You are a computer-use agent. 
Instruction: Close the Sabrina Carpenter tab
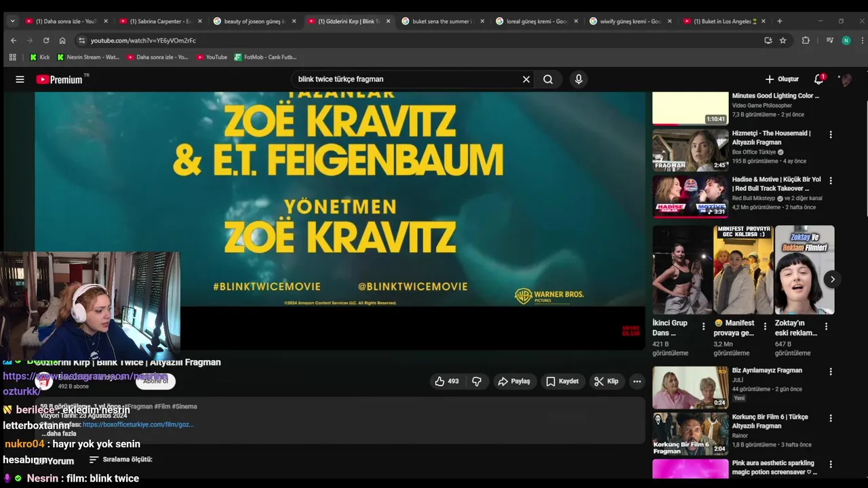tap(199, 21)
